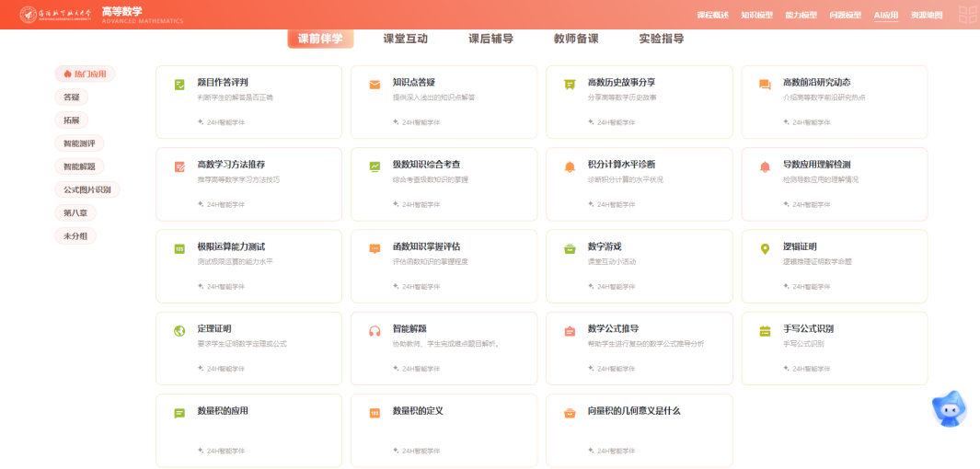Click the 高数学习方法推荐 edit icon
Image resolution: width=980 pixels, height=469 pixels.
[179, 166]
